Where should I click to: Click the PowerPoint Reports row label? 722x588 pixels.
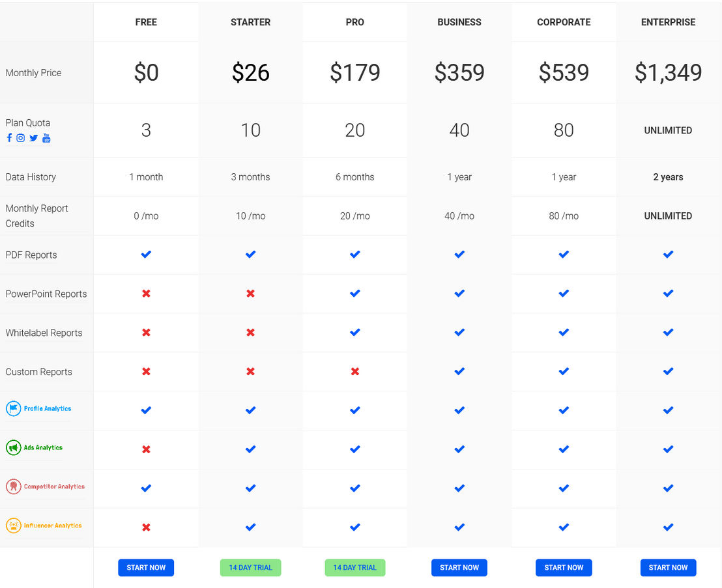[46, 294]
